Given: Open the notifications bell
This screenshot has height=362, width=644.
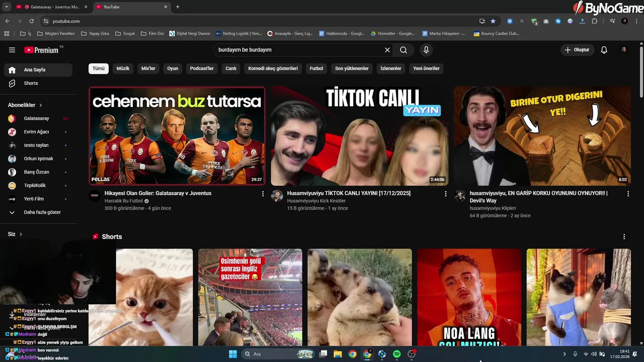Looking at the screenshot, I should [604, 50].
